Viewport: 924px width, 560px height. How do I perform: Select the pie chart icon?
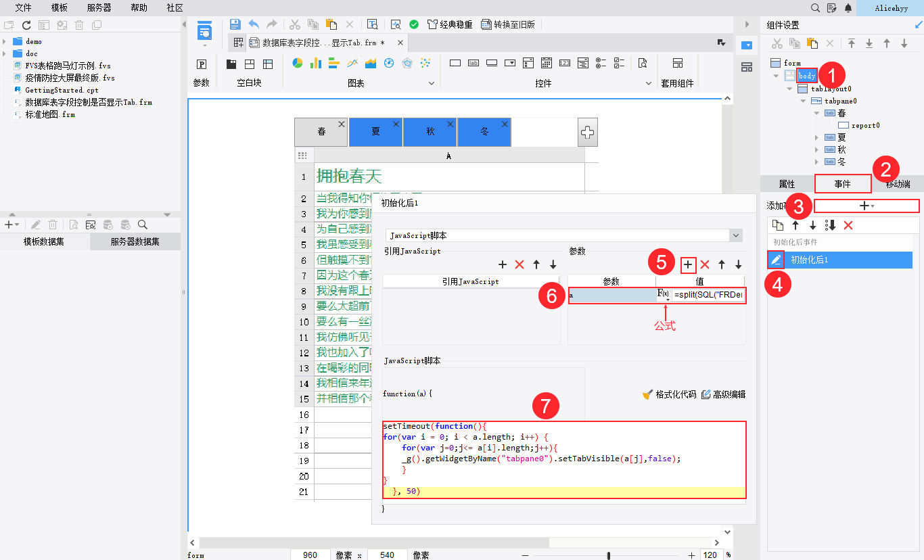coord(297,64)
